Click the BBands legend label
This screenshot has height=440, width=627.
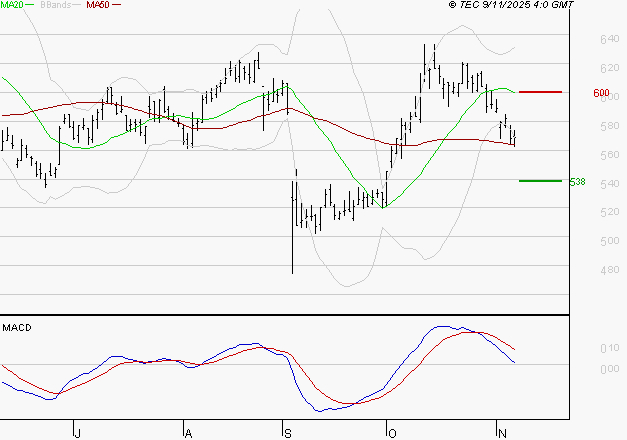click(56, 5)
